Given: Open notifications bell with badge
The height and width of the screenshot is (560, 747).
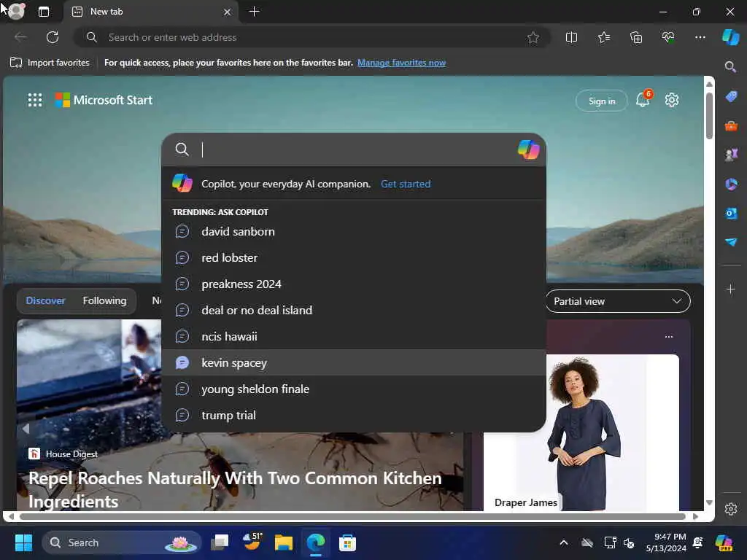Looking at the screenshot, I should coord(643,99).
